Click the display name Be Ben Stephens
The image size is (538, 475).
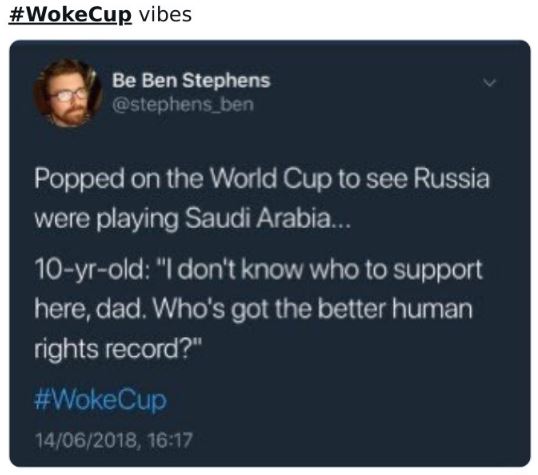point(191,81)
